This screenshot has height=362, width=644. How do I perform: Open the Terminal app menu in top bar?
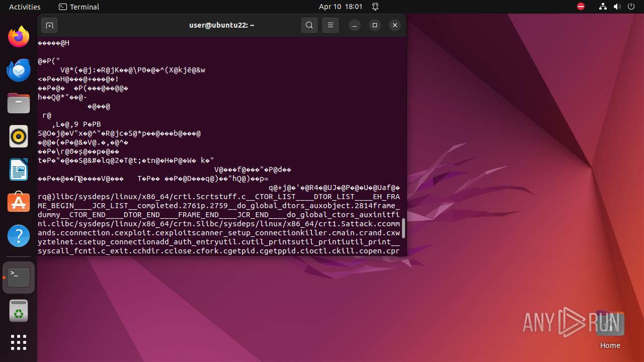79,7
